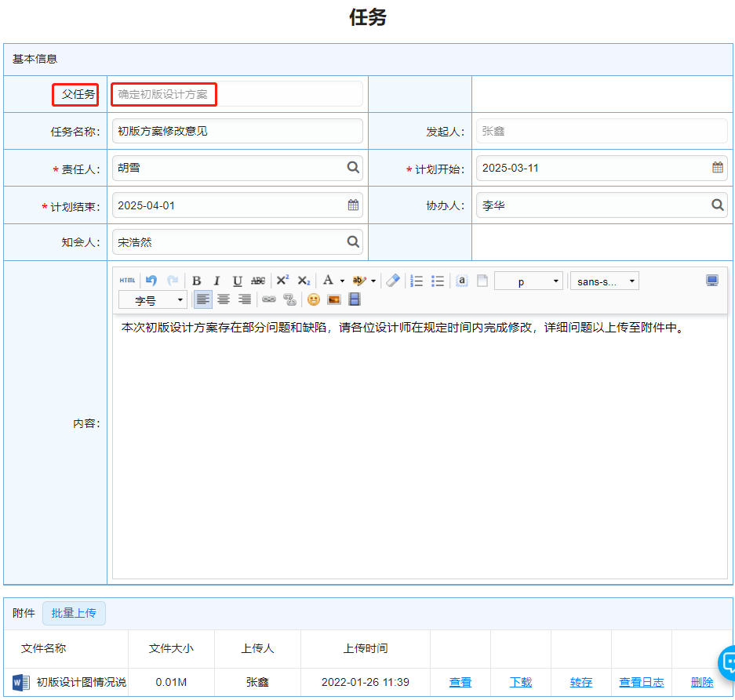This screenshot has width=735, height=700.
Task: Open HTML source view in editor
Action: (127, 281)
